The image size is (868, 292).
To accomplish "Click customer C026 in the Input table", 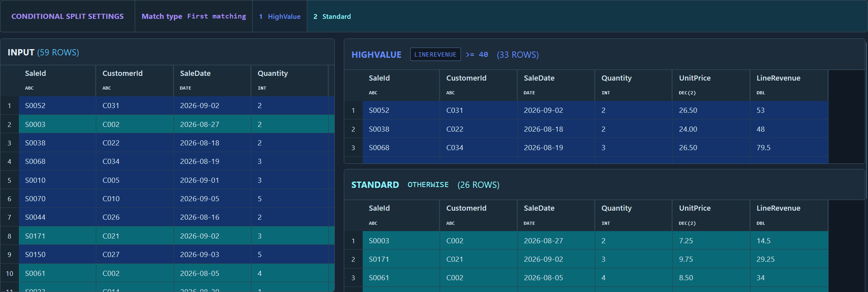I will 135,217.
